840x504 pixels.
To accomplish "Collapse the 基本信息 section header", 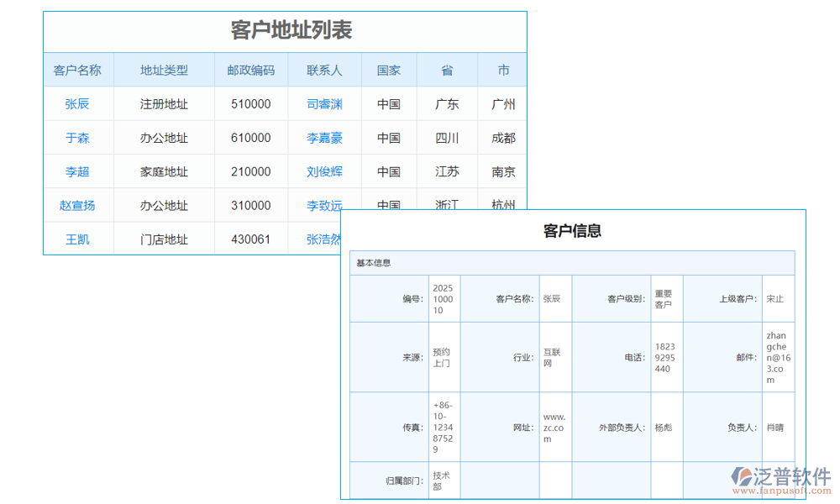I will click(374, 263).
